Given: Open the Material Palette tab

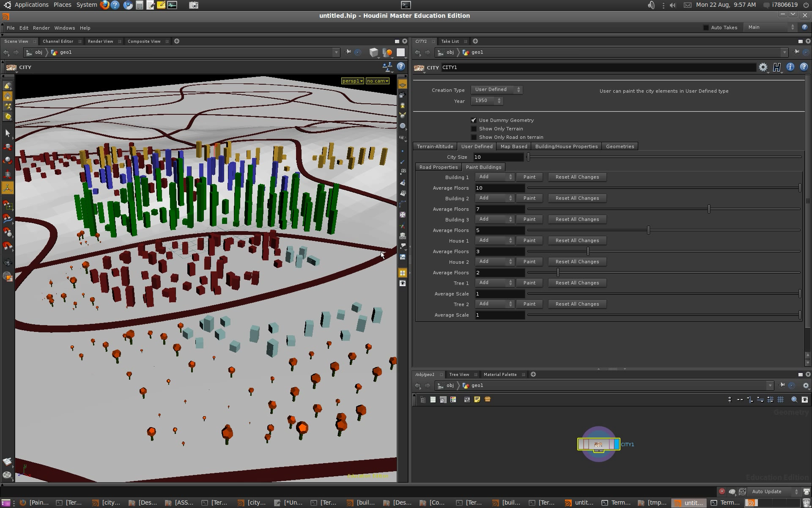Looking at the screenshot, I should click(x=500, y=374).
